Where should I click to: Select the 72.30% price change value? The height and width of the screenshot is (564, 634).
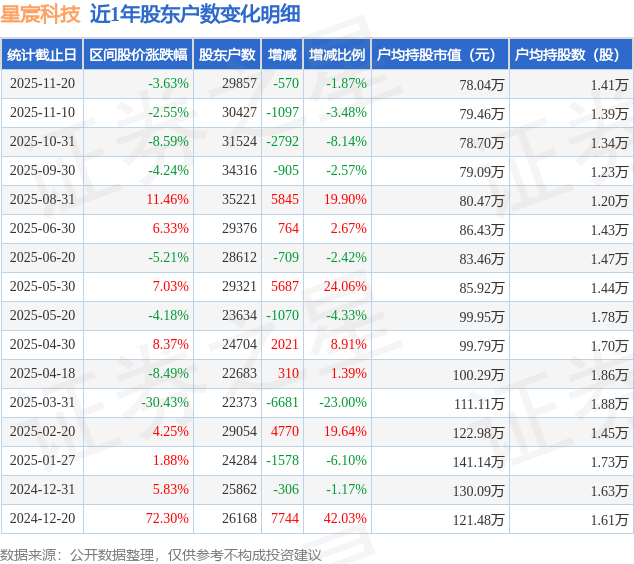(x=167, y=518)
